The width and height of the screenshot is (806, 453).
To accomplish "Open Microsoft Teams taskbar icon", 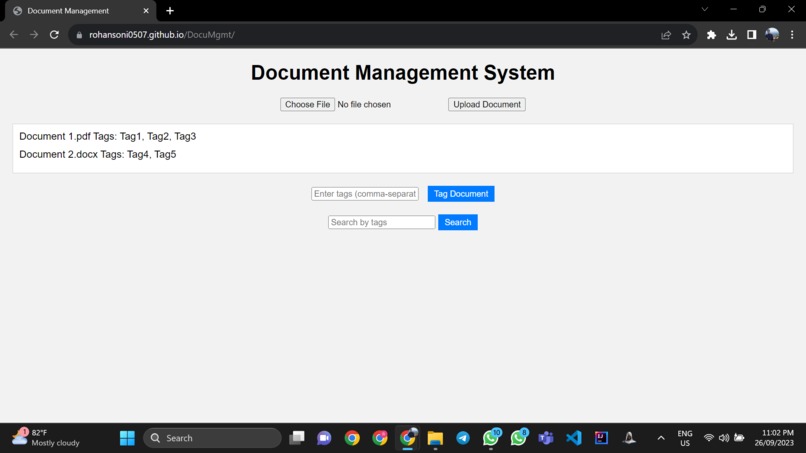I will [546, 438].
